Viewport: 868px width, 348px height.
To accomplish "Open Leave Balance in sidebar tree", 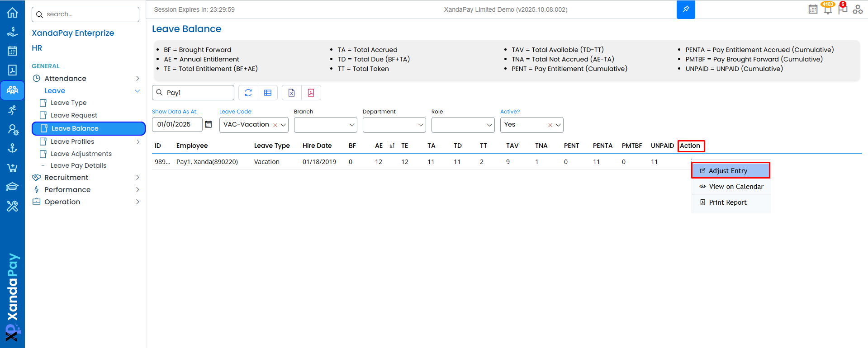I will 89,128.
